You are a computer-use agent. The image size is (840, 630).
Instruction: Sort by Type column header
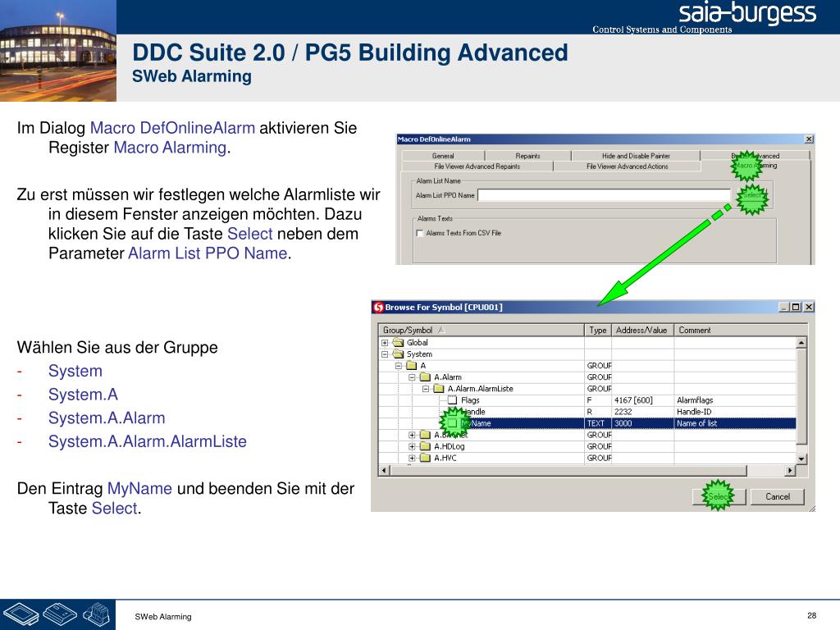(598, 330)
